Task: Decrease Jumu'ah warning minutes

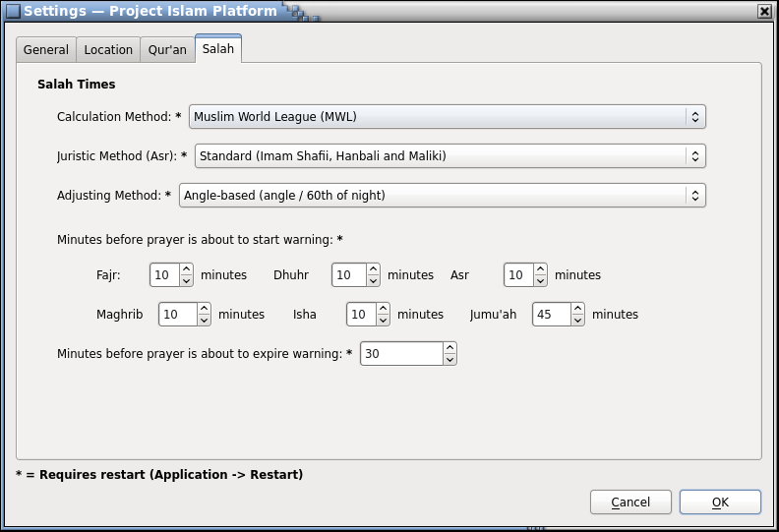Action: (577, 320)
